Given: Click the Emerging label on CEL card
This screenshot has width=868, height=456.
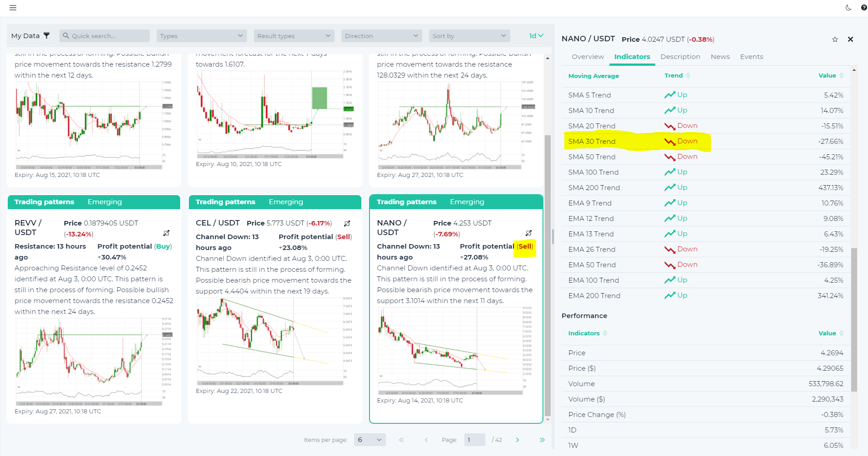Looking at the screenshot, I should pos(286,202).
